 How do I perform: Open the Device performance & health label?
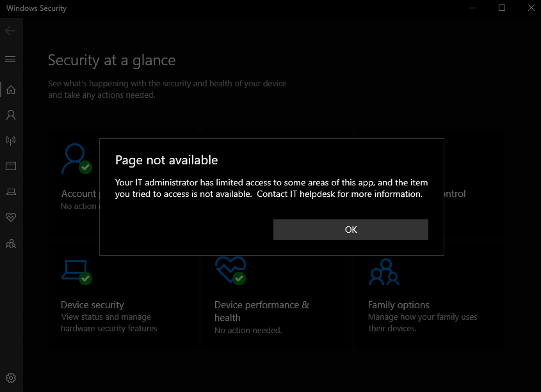(261, 311)
